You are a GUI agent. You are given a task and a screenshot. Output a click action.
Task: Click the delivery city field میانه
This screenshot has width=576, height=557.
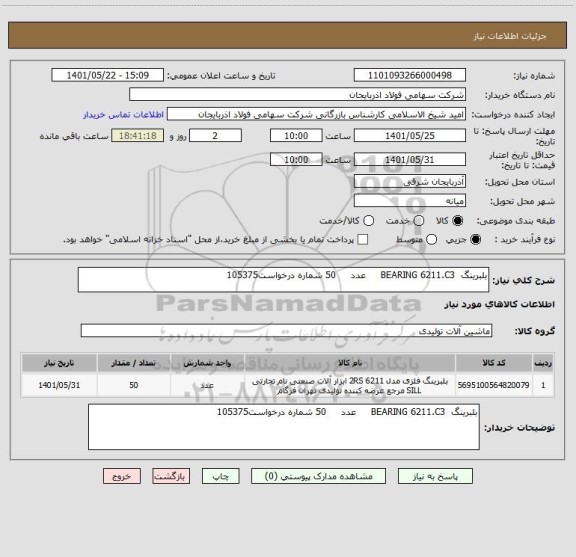coord(410,201)
